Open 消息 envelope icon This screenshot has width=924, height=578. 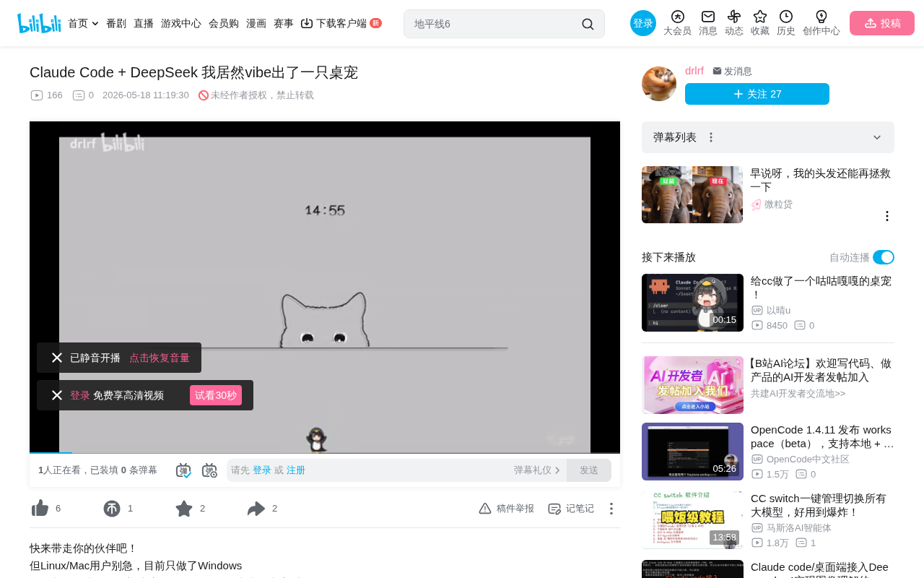pyautogui.click(x=708, y=23)
